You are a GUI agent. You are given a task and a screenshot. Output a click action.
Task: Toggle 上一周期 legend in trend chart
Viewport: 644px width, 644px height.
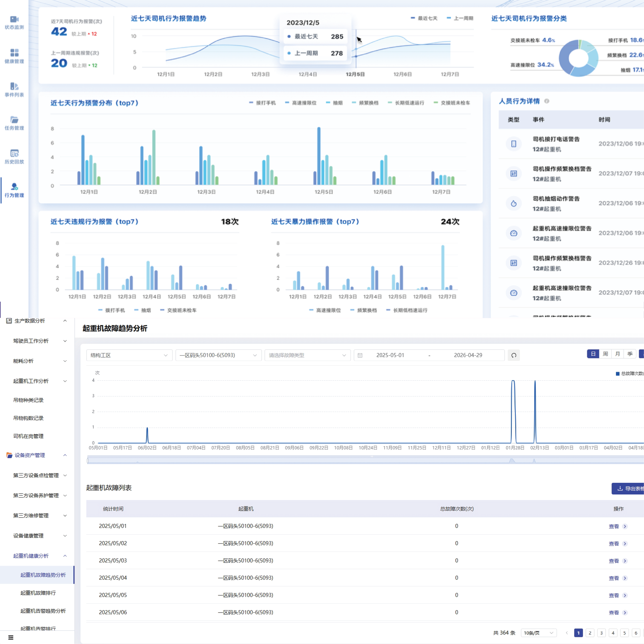(460, 18)
